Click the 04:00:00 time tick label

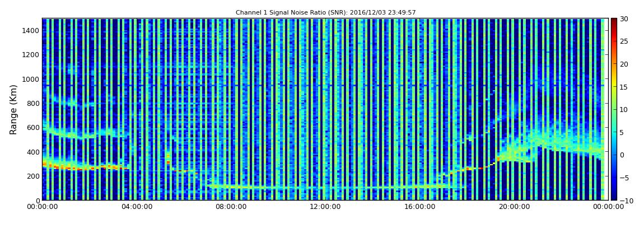pyautogui.click(x=136, y=207)
